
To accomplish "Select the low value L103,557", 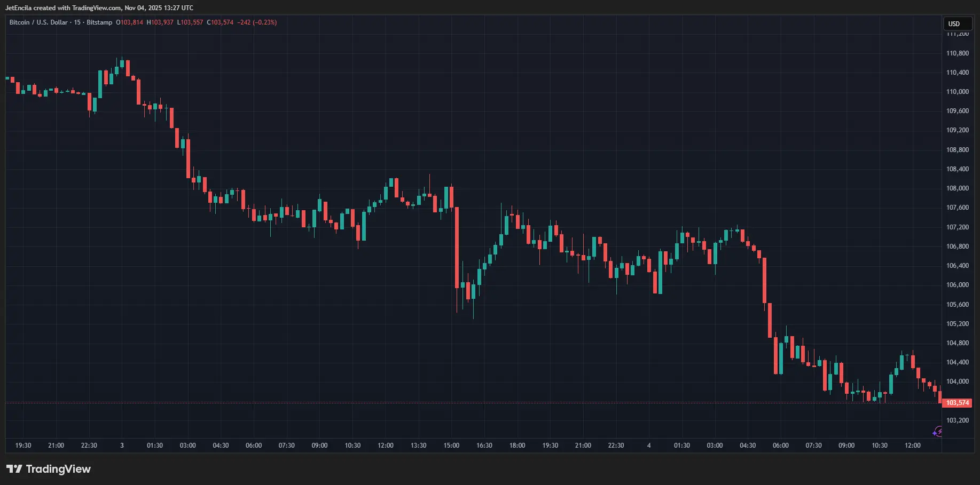I will [x=190, y=22].
